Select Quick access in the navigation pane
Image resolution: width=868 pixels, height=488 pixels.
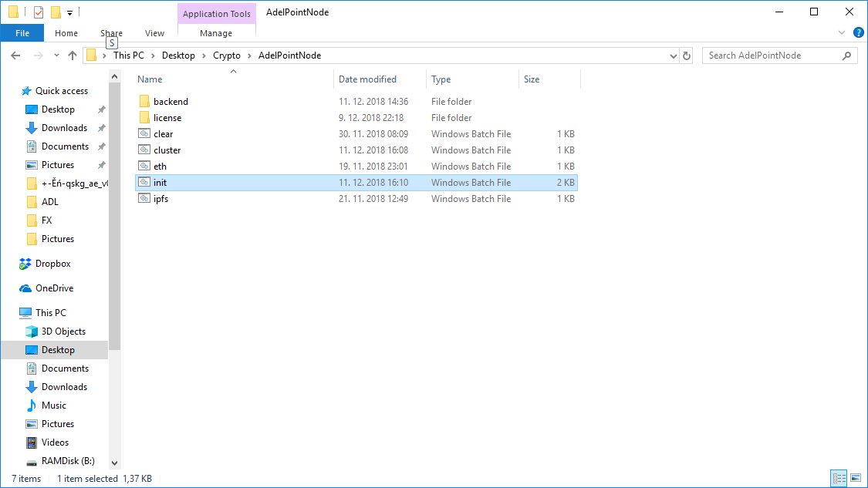pos(62,91)
